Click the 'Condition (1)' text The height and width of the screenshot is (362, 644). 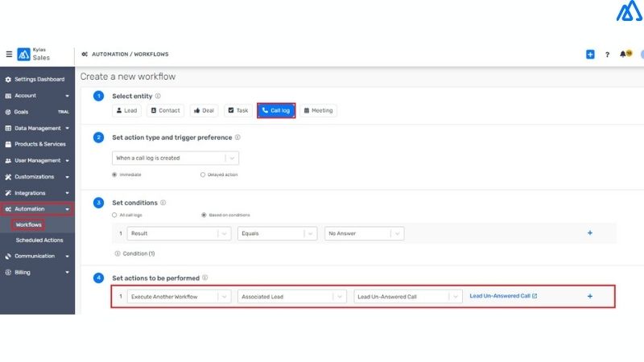tap(138, 253)
